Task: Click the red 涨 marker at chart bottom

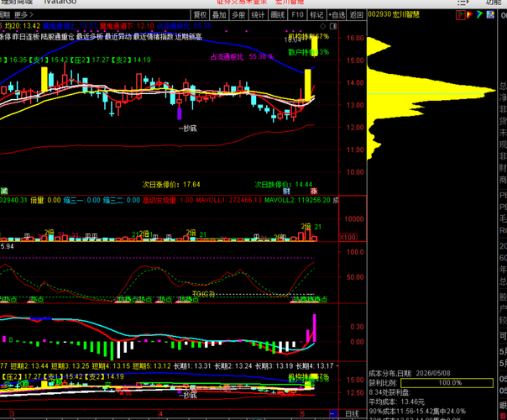Action: tap(314, 191)
